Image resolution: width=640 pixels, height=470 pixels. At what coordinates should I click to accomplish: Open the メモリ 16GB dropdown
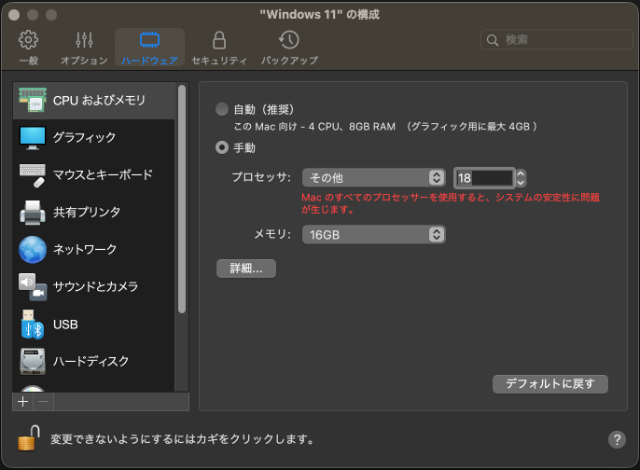pyautogui.click(x=373, y=235)
